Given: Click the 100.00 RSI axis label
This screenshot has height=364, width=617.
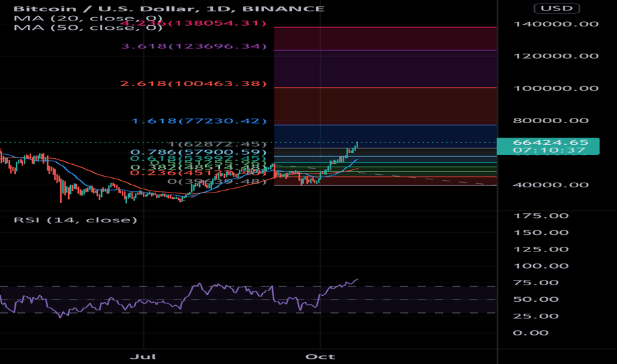Looking at the screenshot, I should coord(541,266).
